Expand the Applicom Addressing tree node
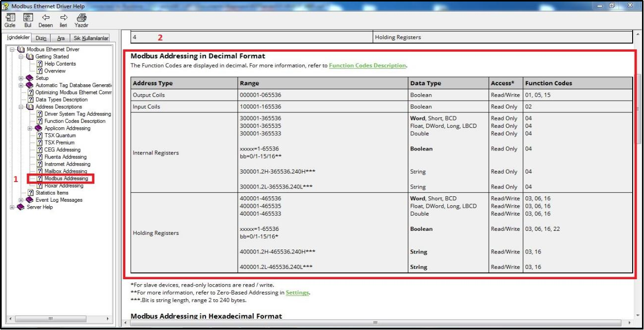 pyautogui.click(x=31, y=128)
